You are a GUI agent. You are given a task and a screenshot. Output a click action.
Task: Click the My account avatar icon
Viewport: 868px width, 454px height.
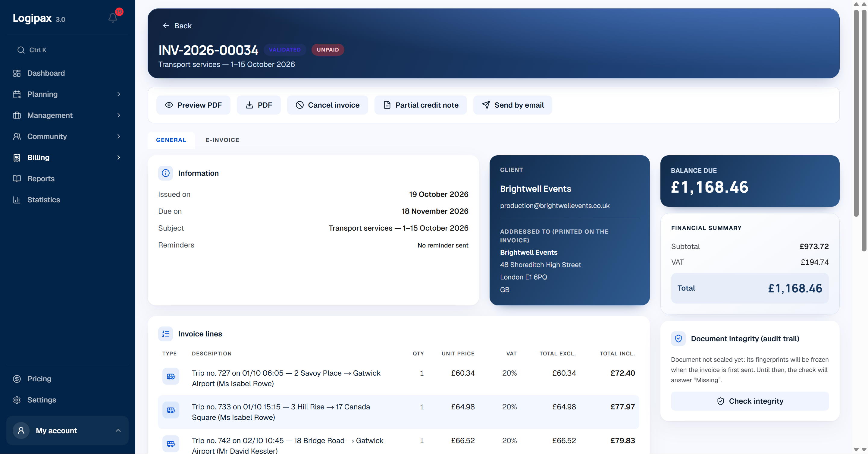(21, 431)
